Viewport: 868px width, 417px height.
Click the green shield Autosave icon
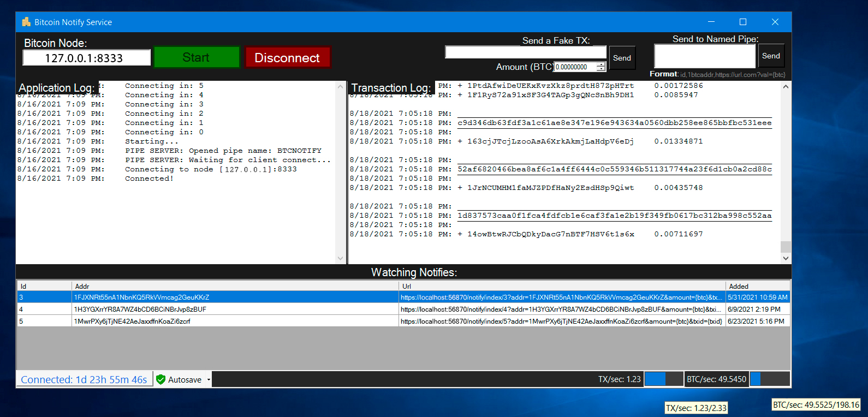[160, 379]
